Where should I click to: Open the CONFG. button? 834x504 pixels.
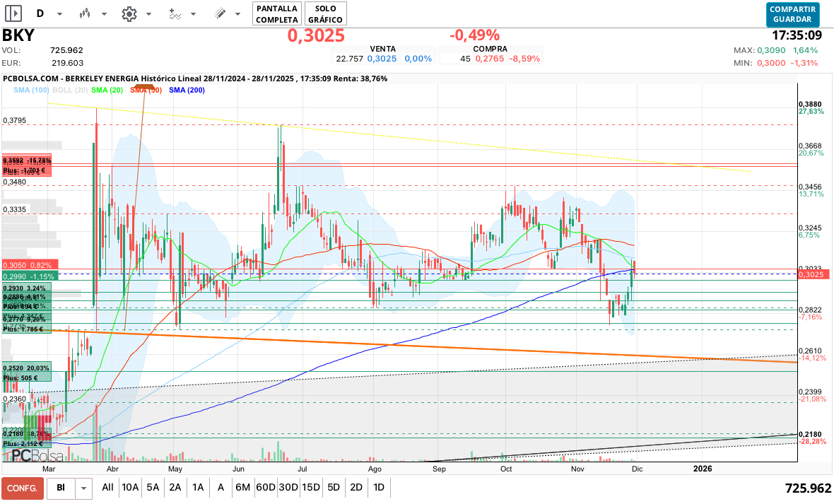pos(23,488)
